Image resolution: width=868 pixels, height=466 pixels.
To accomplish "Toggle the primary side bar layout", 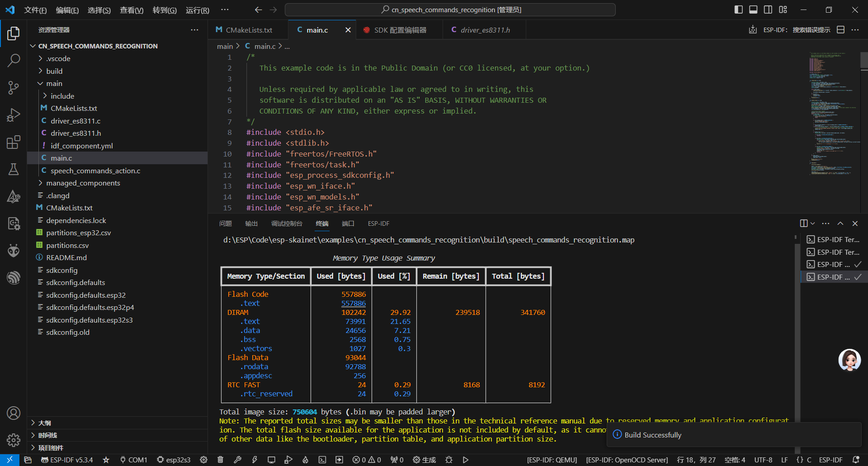I will tap(739, 10).
